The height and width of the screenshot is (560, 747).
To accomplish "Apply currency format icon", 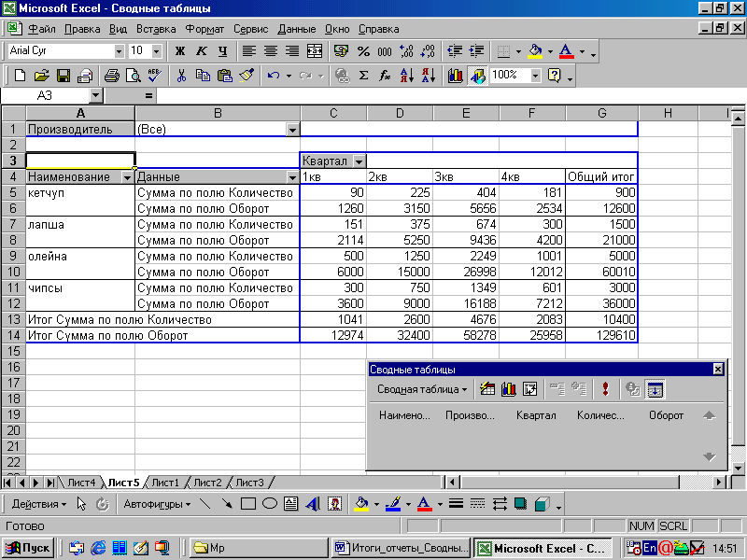I will coord(341,50).
